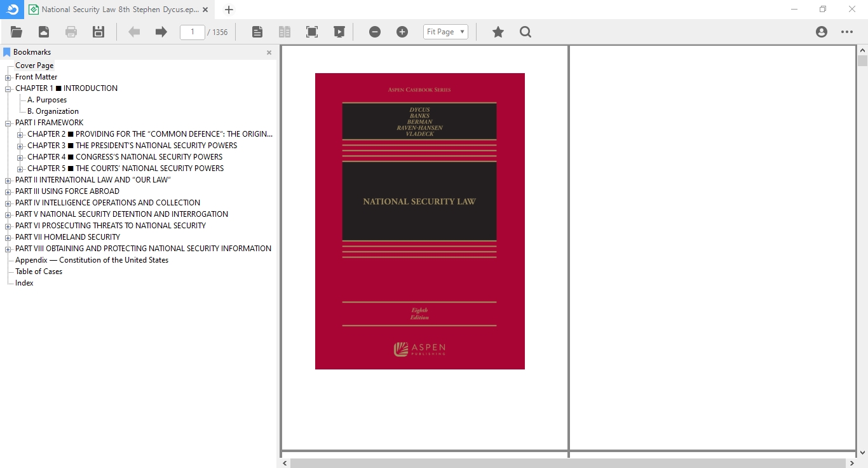The width and height of the screenshot is (868, 468).
Task: Expand PART IV Intelligence Operations node
Action: pyautogui.click(x=8, y=203)
